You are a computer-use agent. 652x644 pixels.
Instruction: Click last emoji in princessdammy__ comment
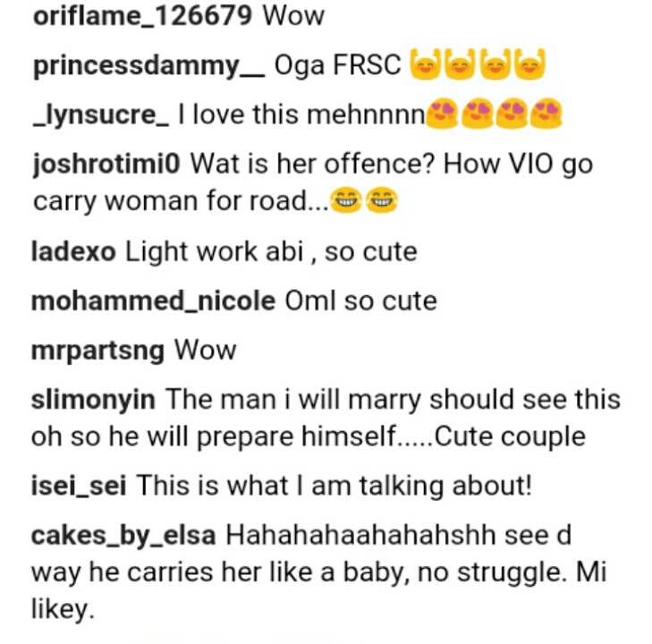pos(530,67)
